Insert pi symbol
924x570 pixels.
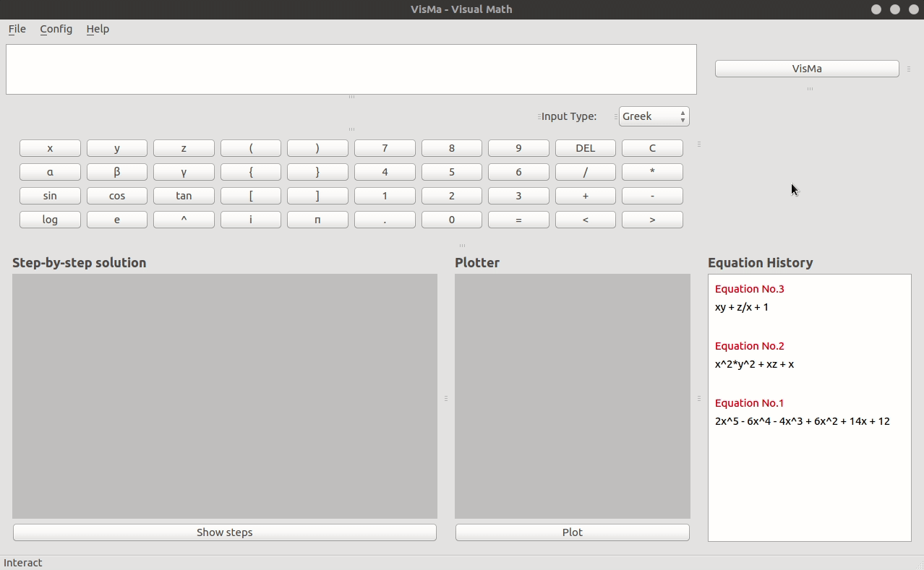click(x=317, y=220)
